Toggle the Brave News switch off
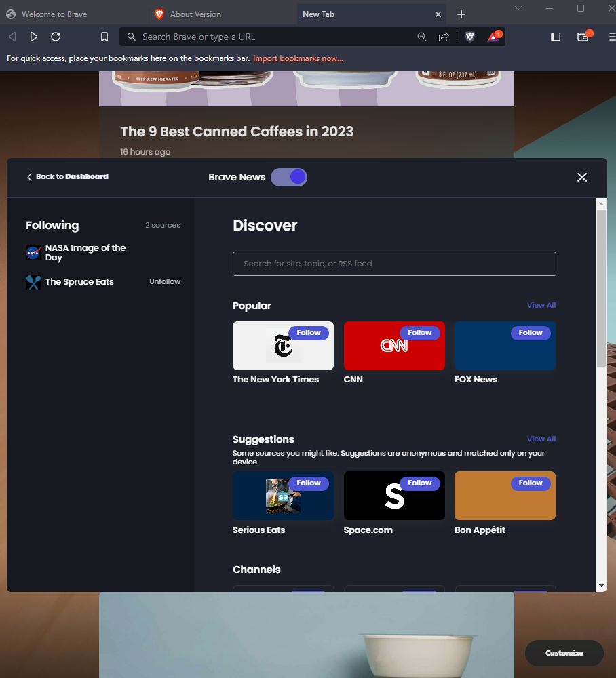616x678 pixels. [x=289, y=177]
